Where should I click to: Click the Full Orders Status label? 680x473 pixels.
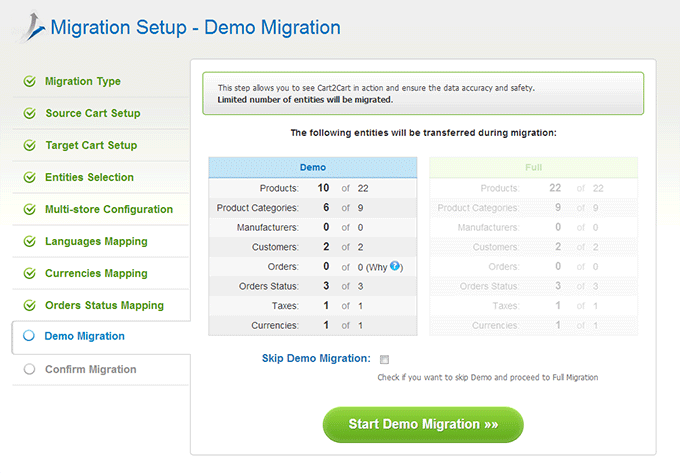[489, 286]
